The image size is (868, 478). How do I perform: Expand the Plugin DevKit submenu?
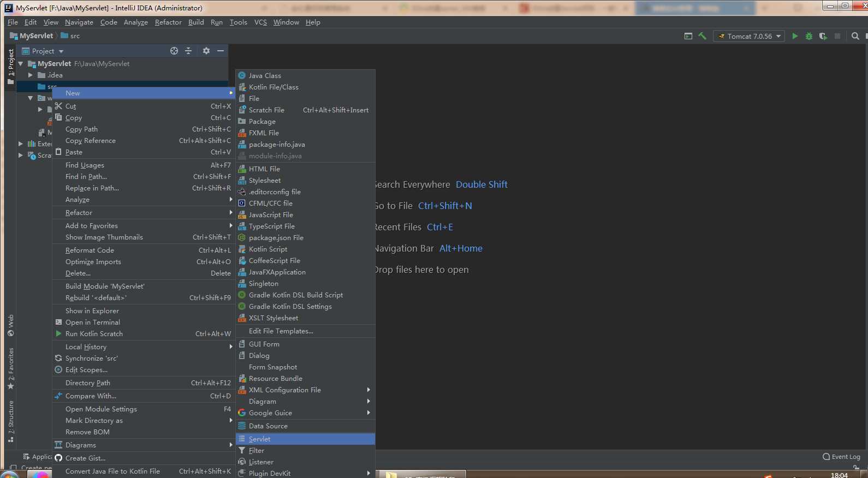(306, 473)
